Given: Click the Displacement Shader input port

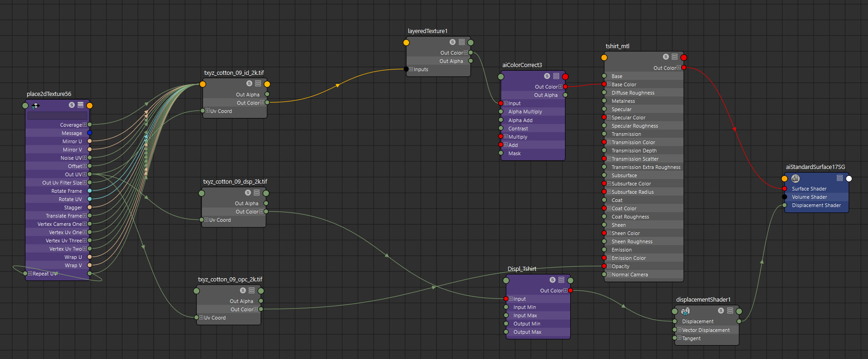Looking at the screenshot, I should point(785,205).
